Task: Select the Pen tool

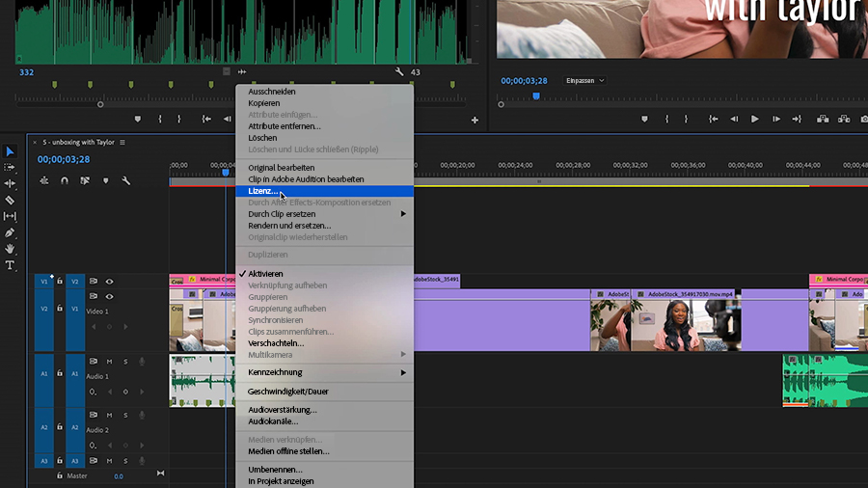Action: coord(10,232)
